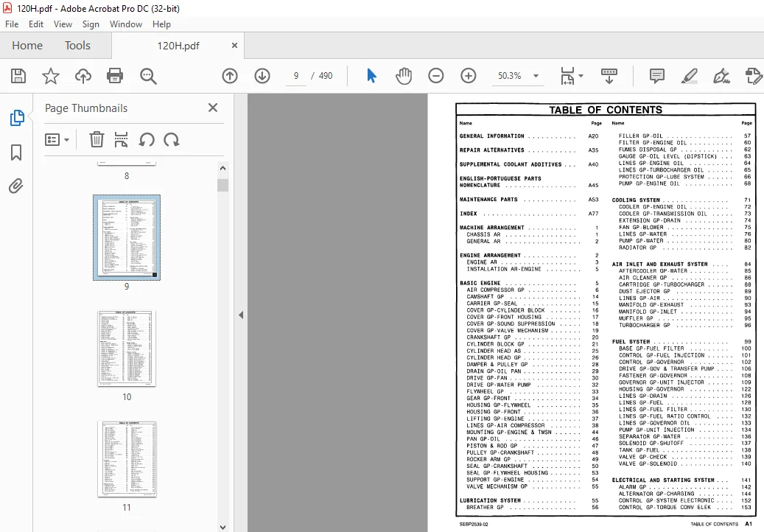Upload file to cloud icon
The height and width of the screenshot is (532, 764).
83,76
